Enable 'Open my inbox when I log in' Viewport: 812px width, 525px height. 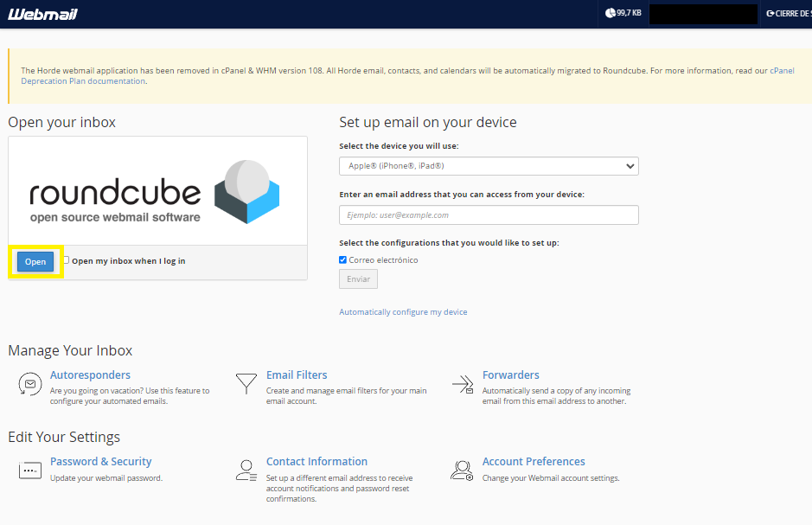tap(66, 259)
